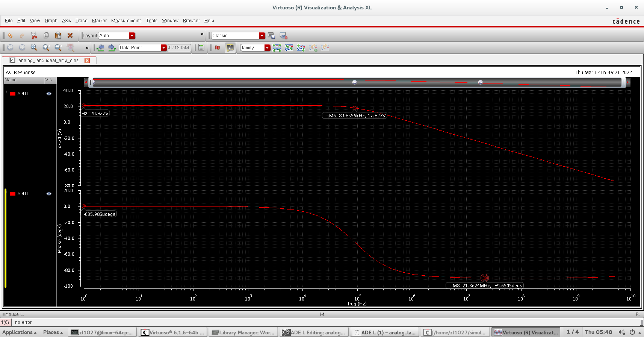This screenshot has width=644, height=337.
Task: Click the right handle of zoom slider
Action: pyautogui.click(x=624, y=82)
